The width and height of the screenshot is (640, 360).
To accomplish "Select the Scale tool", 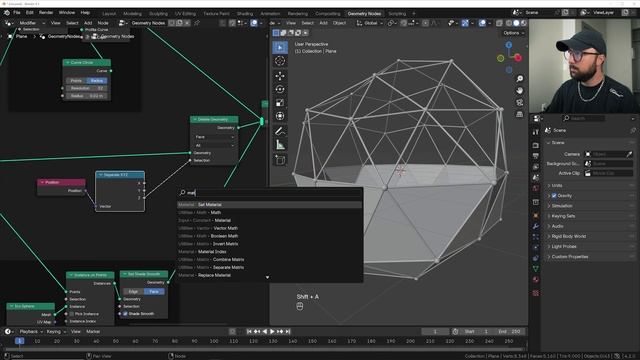I will [x=280, y=103].
